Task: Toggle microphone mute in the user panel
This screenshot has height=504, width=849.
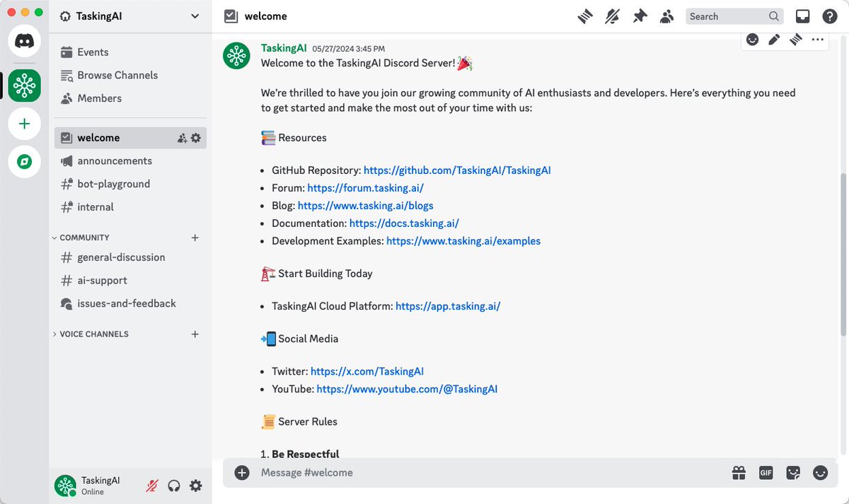Action: coord(152,486)
